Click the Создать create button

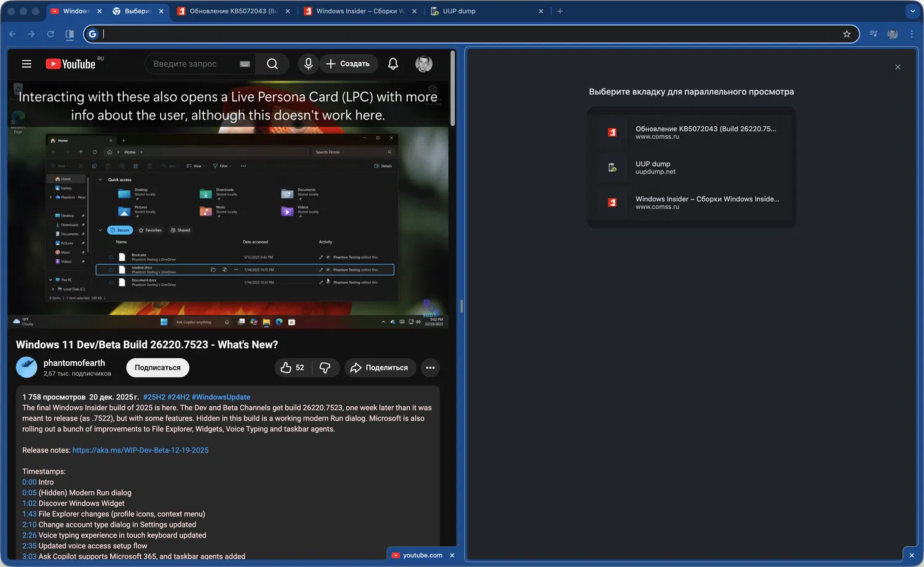point(348,64)
